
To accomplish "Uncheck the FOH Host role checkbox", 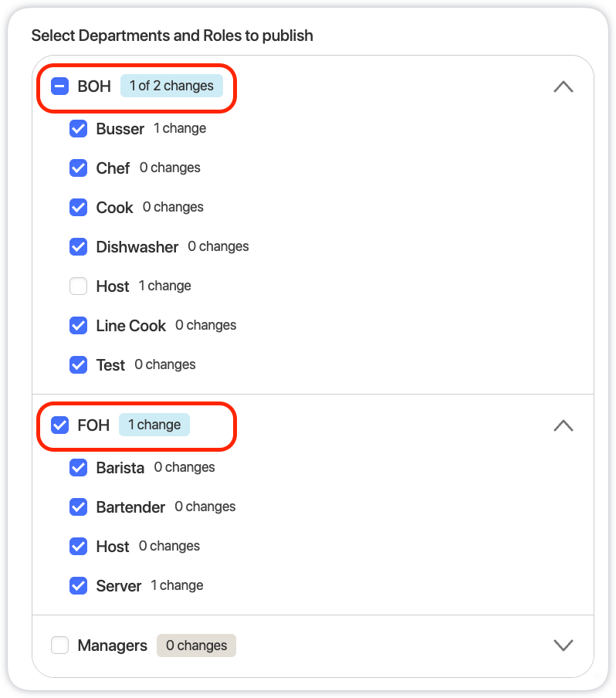I will pos(78,546).
